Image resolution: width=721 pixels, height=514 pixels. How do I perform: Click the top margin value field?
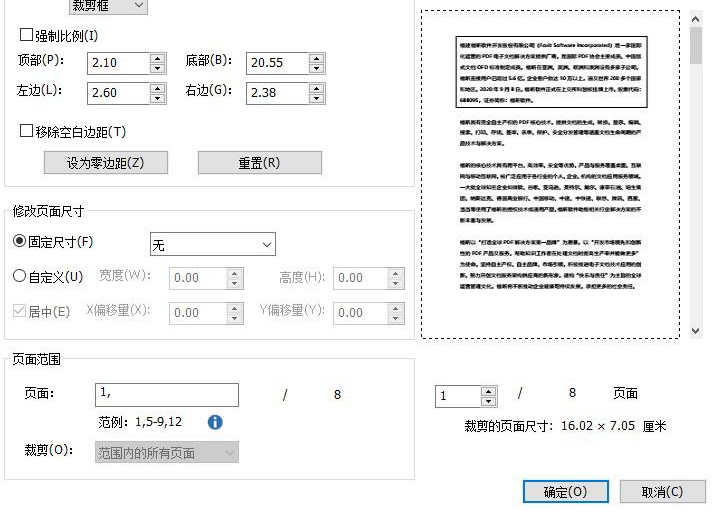pyautogui.click(x=118, y=63)
